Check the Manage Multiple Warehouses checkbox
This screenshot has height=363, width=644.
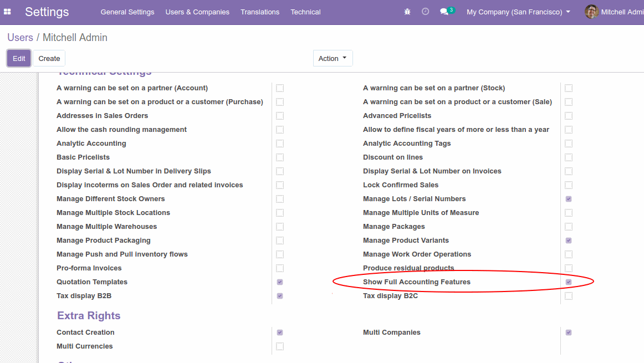click(x=280, y=227)
